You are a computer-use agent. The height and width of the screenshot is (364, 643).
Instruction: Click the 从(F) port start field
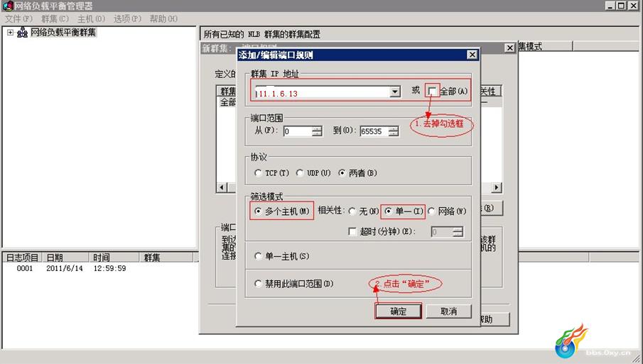[x=297, y=131]
